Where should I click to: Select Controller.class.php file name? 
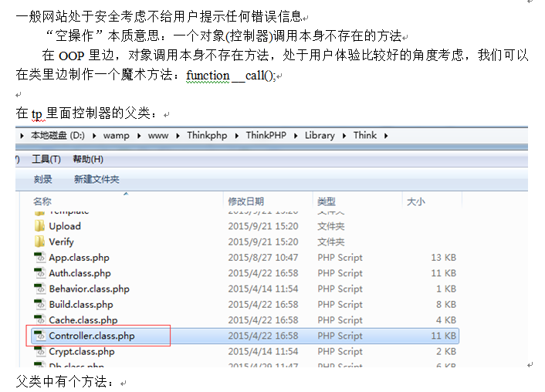(92, 336)
